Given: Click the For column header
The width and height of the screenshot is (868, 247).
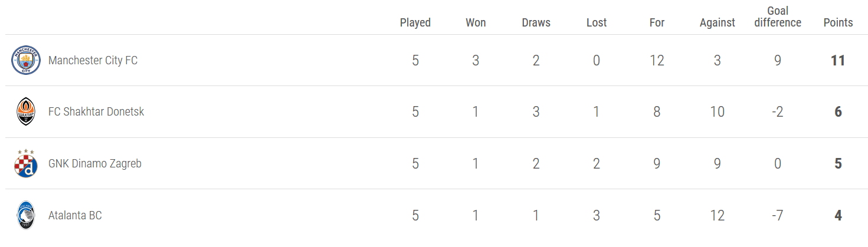Looking at the screenshot, I should coord(657,23).
